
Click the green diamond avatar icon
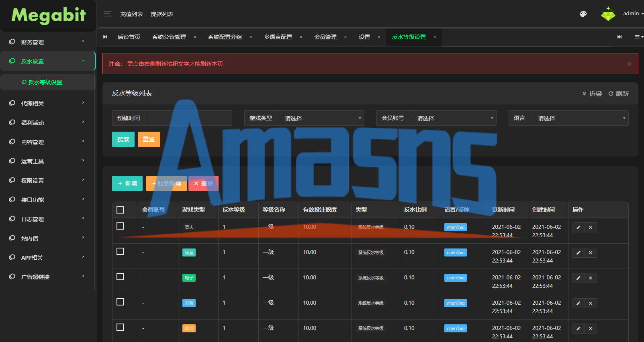[608, 14]
